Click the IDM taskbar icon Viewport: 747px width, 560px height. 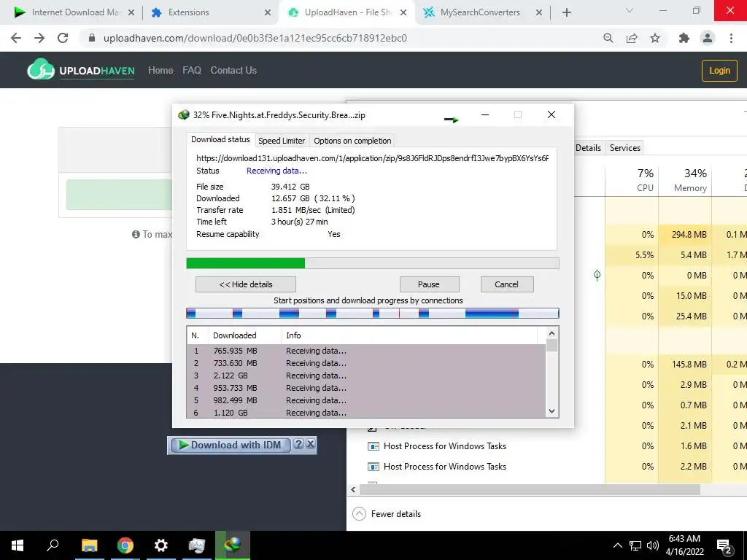pyautogui.click(x=233, y=545)
